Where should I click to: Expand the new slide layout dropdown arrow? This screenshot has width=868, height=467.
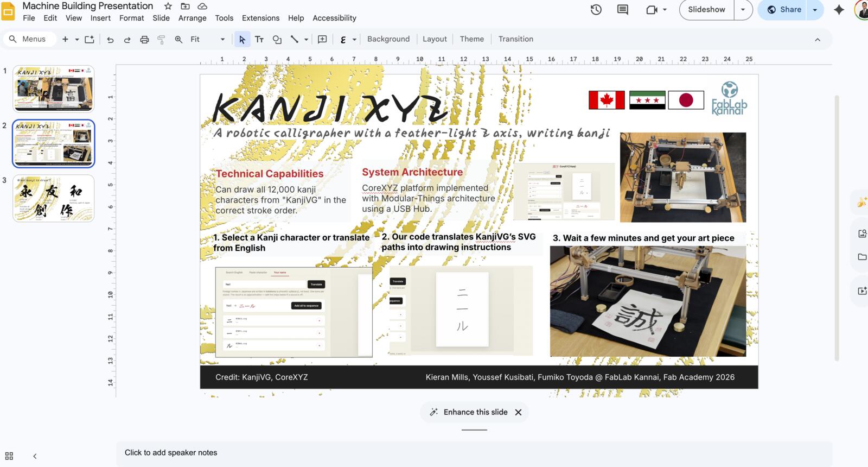coord(77,39)
